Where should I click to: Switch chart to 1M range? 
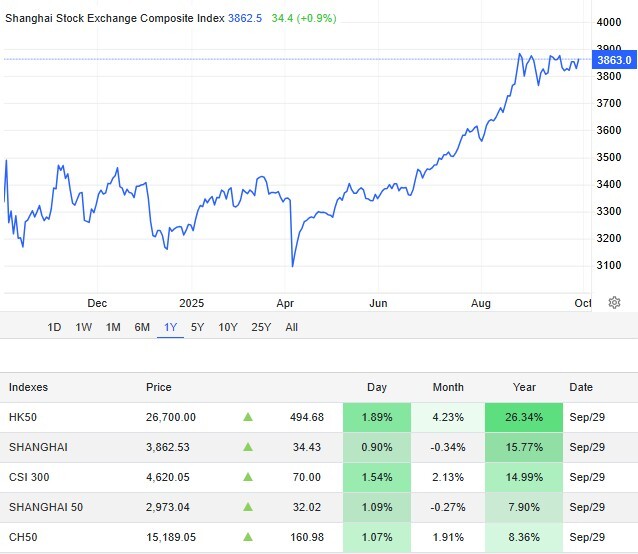coord(113,327)
